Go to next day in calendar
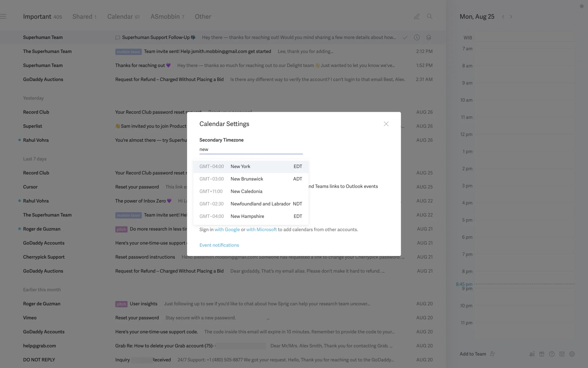This screenshot has width=588, height=368. click(x=511, y=17)
